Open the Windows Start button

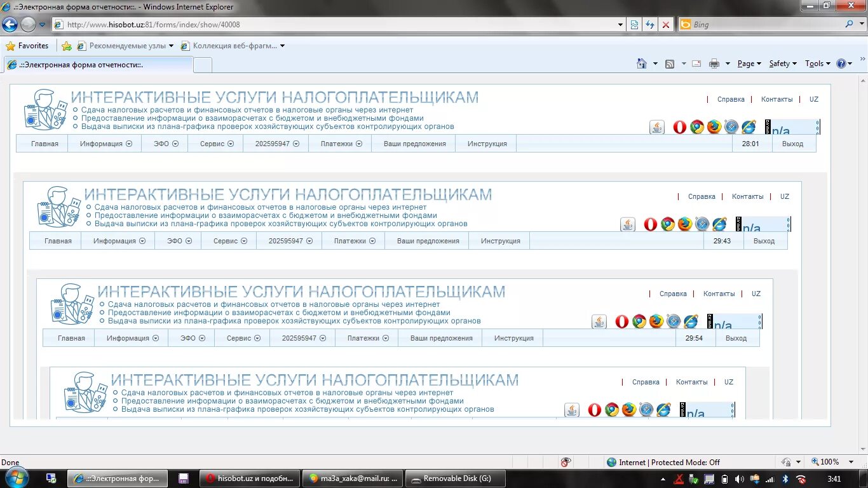pos(16,478)
